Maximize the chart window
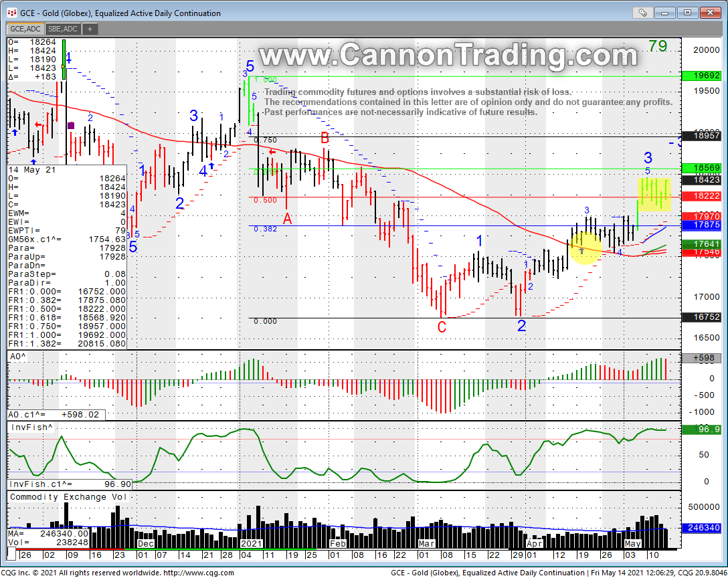Viewport: 728px width, 578px height. pyautogui.click(x=687, y=13)
